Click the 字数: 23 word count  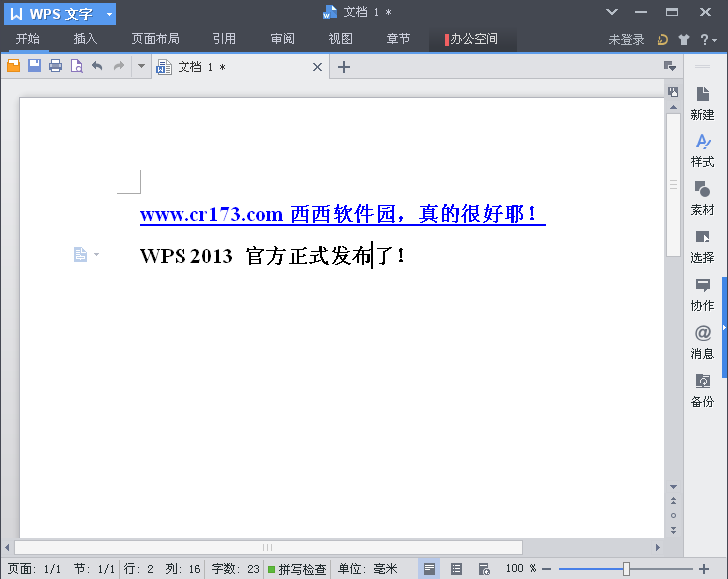[x=236, y=569]
